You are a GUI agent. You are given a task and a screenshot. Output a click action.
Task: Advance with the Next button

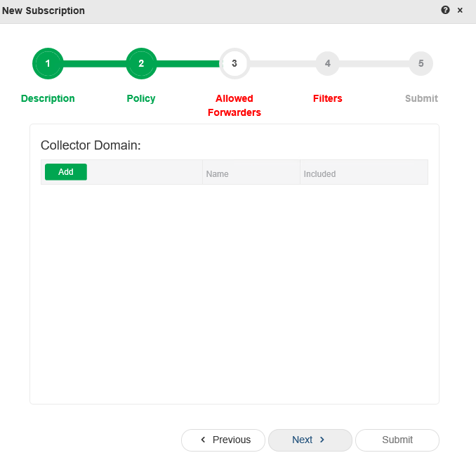(x=310, y=440)
